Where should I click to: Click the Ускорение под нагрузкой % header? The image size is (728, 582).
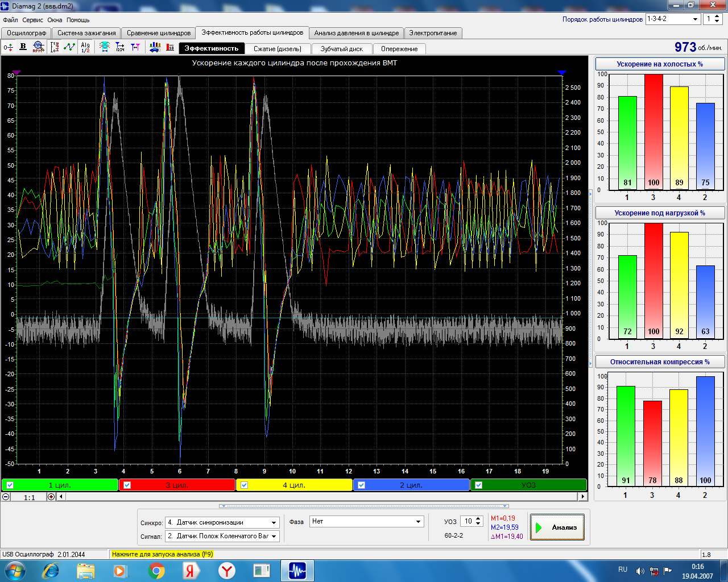660,213
